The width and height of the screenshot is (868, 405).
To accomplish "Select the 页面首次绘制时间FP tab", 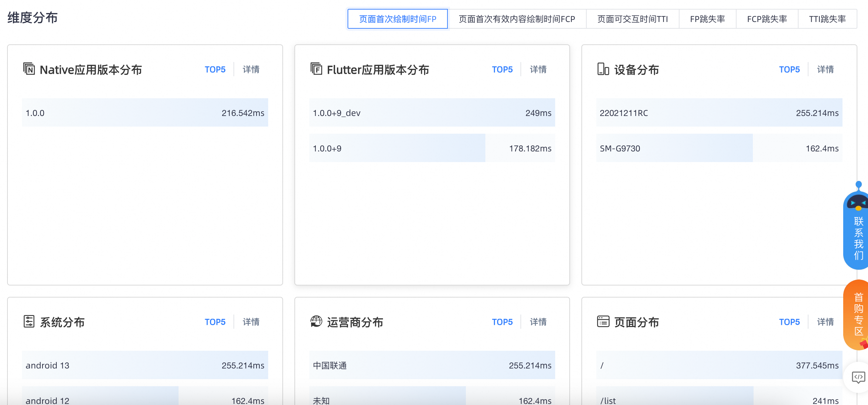I will click(x=398, y=19).
